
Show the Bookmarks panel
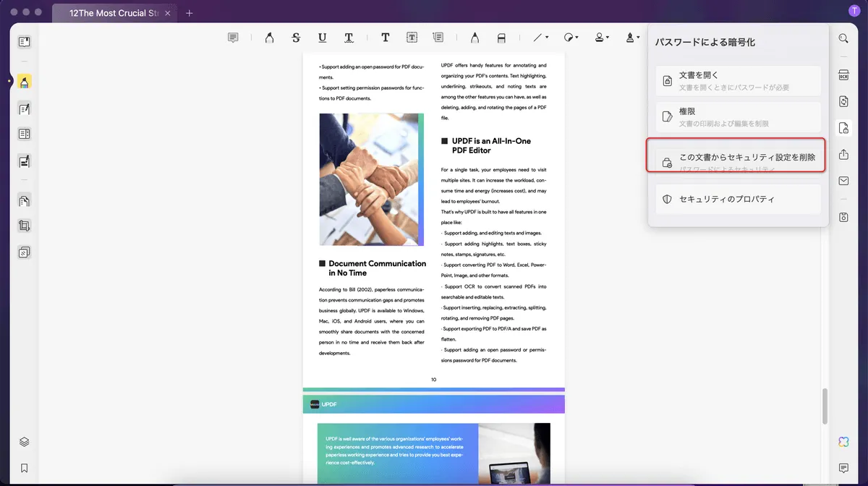tap(25, 468)
